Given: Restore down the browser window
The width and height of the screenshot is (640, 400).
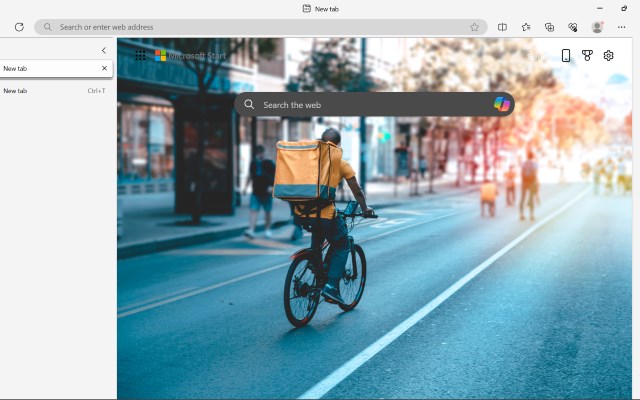Looking at the screenshot, I should coord(624,8).
